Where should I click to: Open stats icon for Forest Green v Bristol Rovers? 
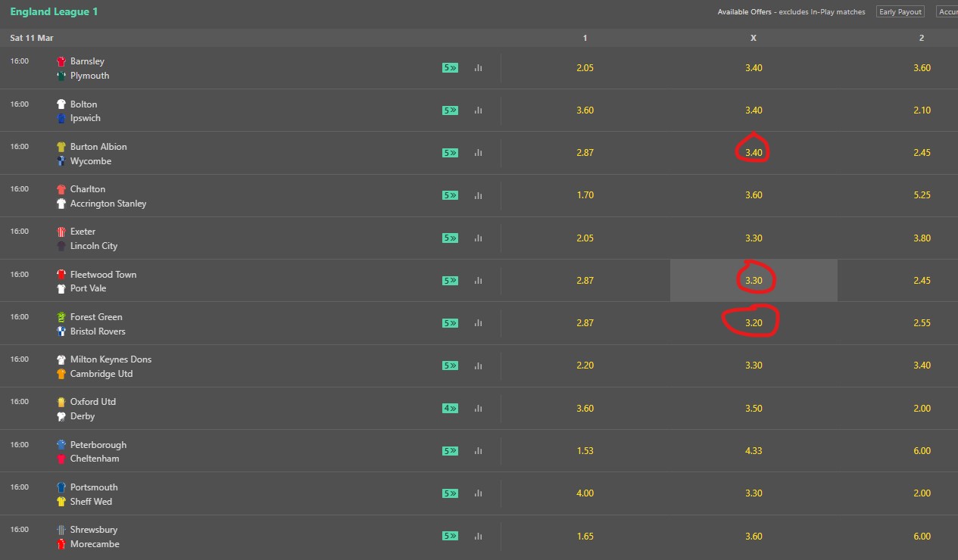[x=478, y=323]
